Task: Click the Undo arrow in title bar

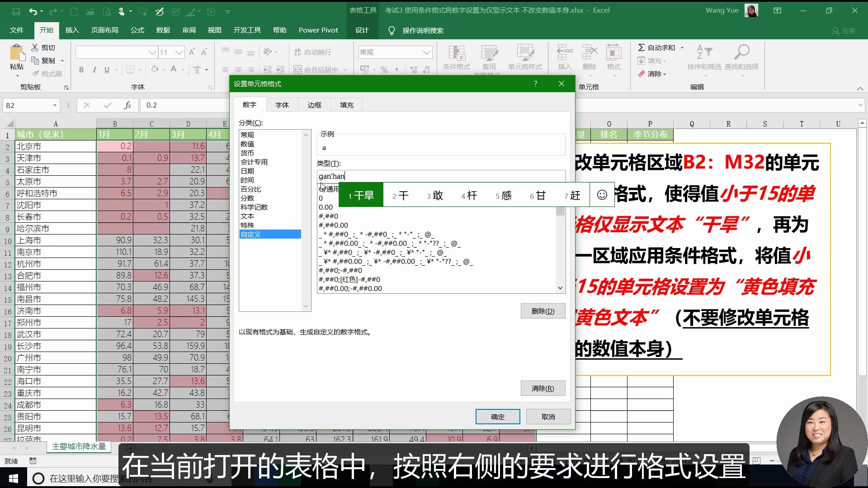Action: (33, 11)
